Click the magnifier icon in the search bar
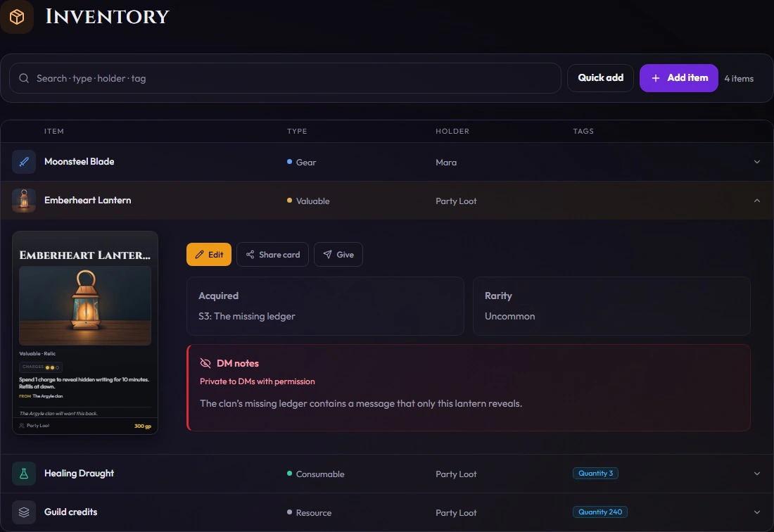Screen dimensions: 774x532 click(24, 78)
